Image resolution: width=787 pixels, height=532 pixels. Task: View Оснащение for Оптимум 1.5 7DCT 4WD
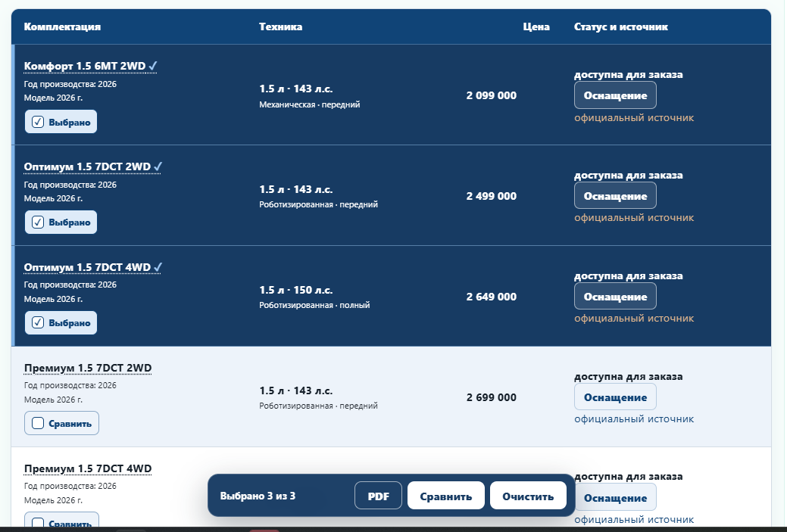pos(615,297)
